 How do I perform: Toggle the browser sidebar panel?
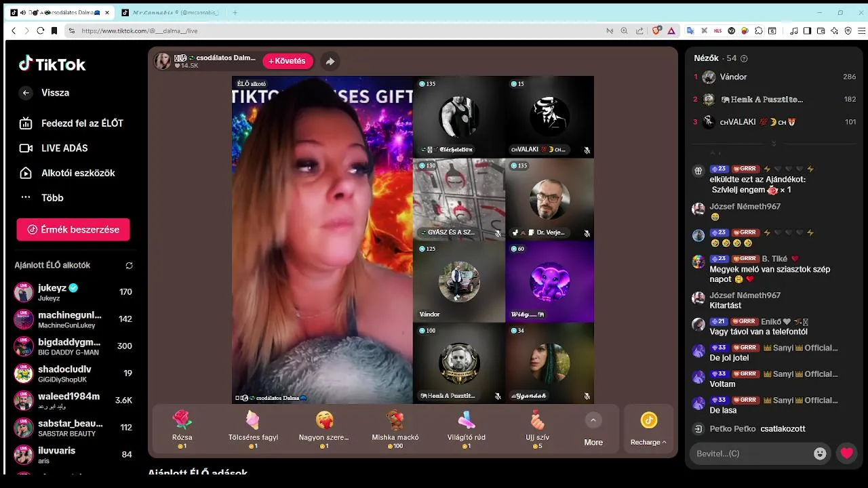pos(807,30)
